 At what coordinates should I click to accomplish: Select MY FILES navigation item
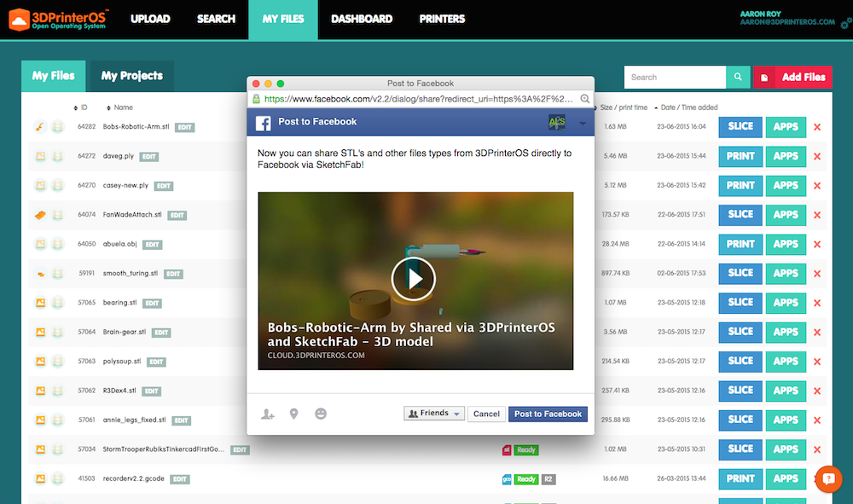(283, 20)
